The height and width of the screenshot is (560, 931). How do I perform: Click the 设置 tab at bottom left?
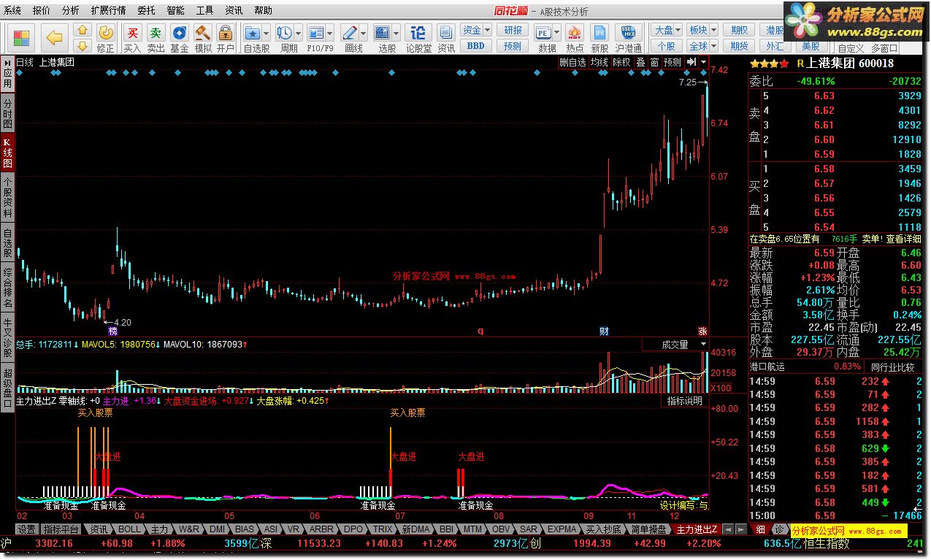(27, 529)
